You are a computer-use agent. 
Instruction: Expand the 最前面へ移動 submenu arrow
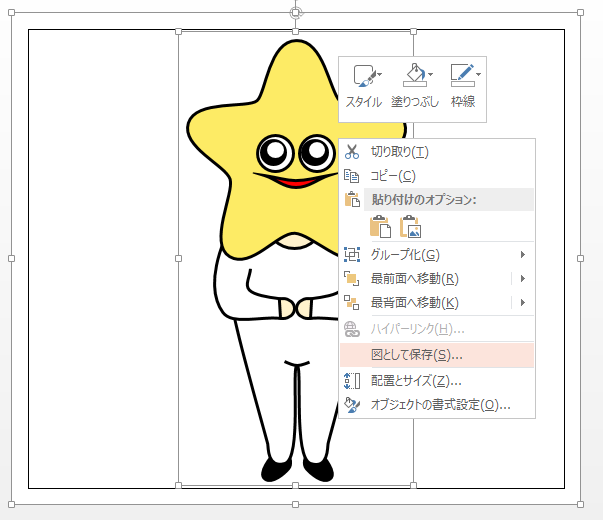pyautogui.click(x=523, y=278)
